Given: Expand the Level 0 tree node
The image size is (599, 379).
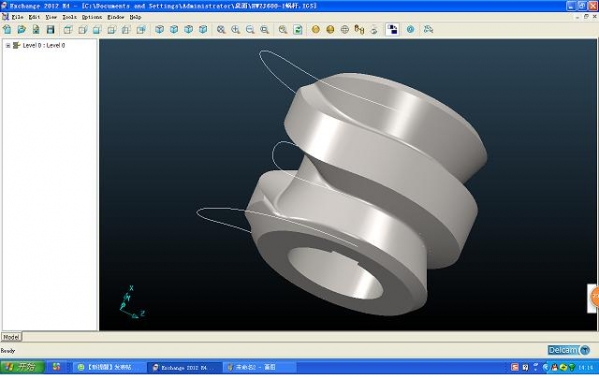Looking at the screenshot, I should point(8,45).
